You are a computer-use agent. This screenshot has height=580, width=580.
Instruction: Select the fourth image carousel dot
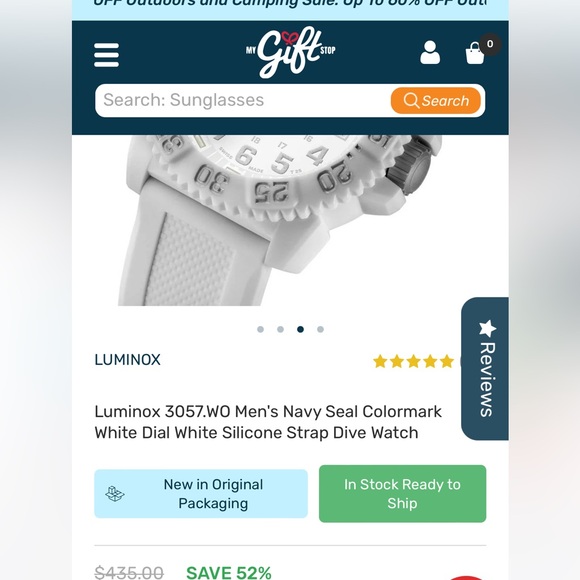click(x=320, y=329)
